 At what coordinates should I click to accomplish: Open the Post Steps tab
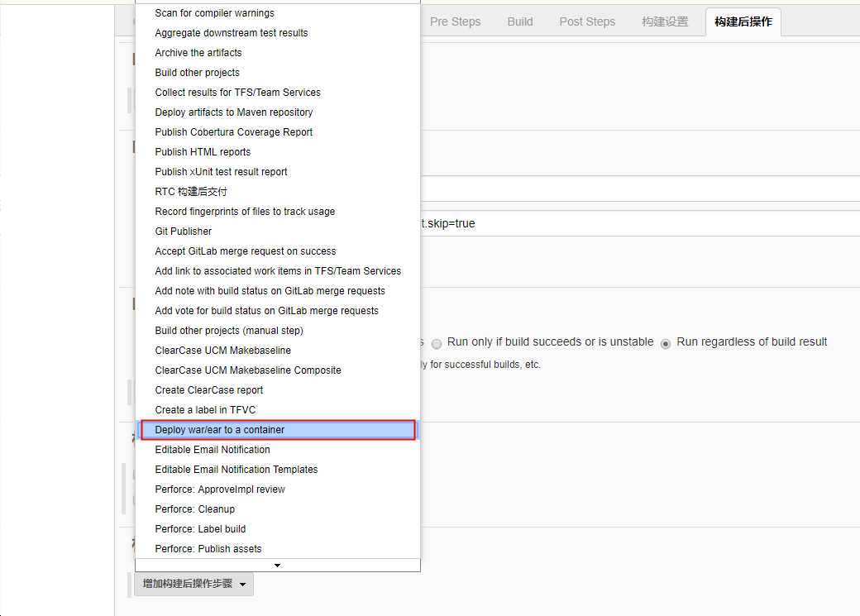(587, 22)
